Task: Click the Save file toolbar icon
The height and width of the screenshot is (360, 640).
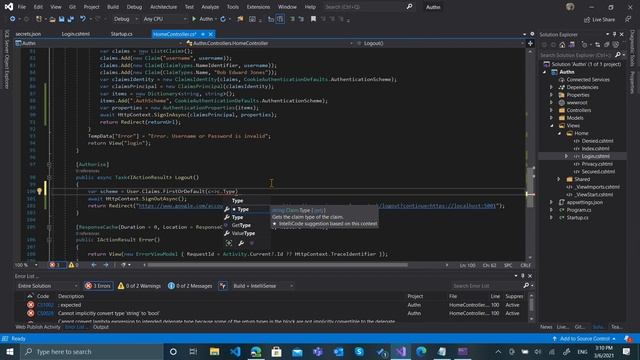Action: [62, 19]
